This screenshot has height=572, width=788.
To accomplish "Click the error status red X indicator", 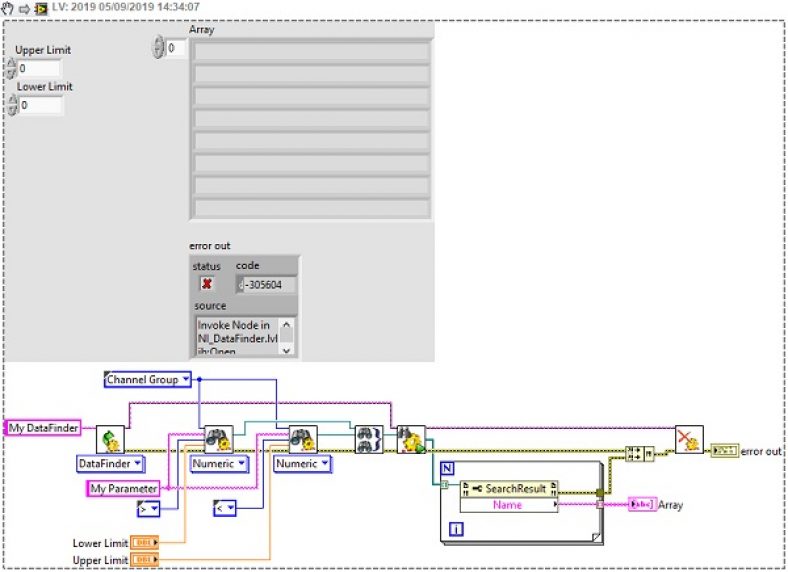I will coord(207,284).
